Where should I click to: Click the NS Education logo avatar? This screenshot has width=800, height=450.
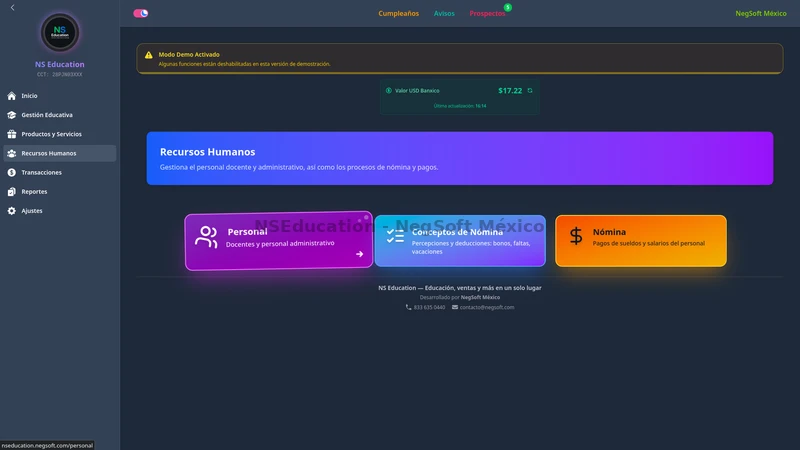(60, 32)
